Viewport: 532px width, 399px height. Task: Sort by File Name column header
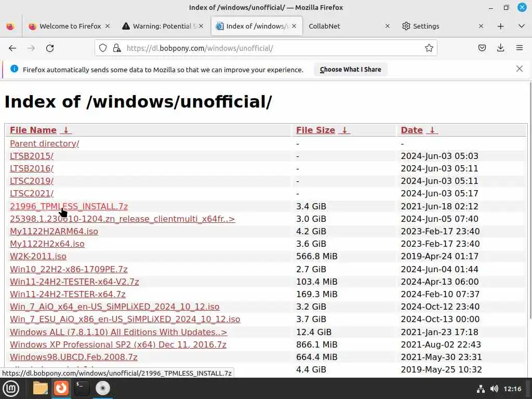pos(33,130)
